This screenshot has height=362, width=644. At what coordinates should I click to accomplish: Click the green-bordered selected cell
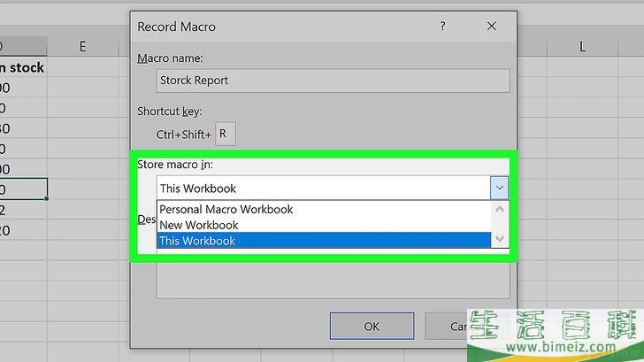click(x=23, y=189)
